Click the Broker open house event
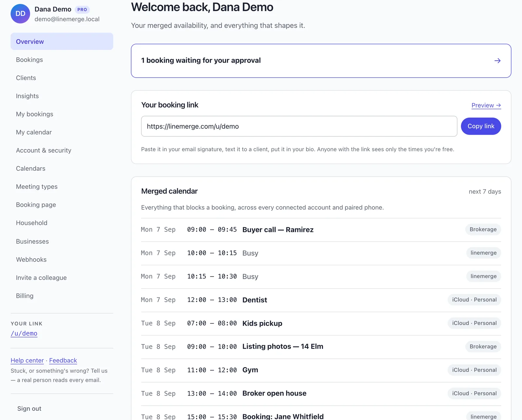Screen dimensions: 522x420 point(274,394)
